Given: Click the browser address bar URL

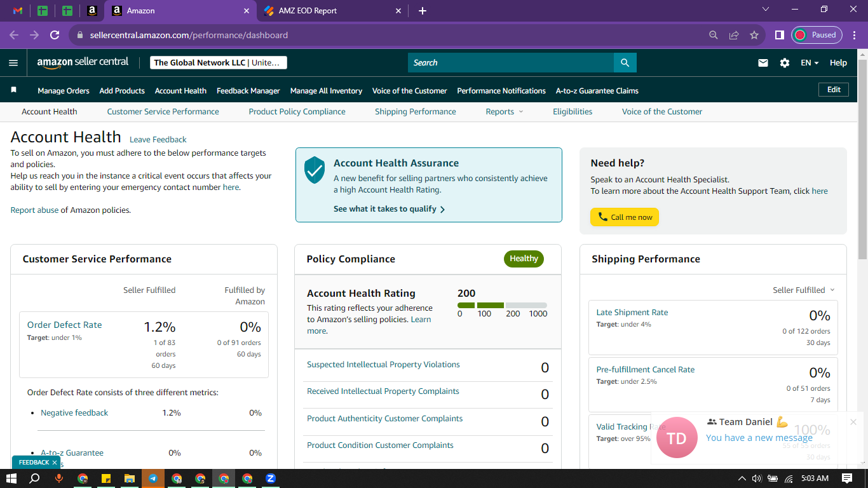Looking at the screenshot, I should click(x=189, y=36).
